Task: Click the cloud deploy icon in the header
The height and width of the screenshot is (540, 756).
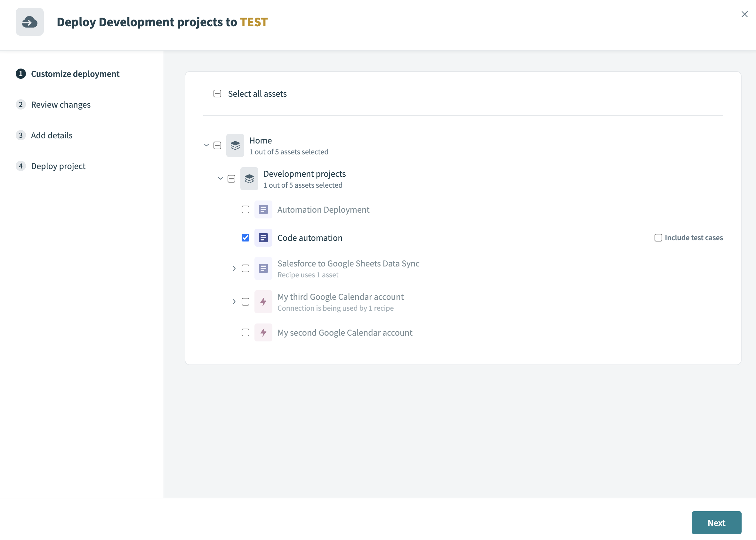Action: [29, 22]
